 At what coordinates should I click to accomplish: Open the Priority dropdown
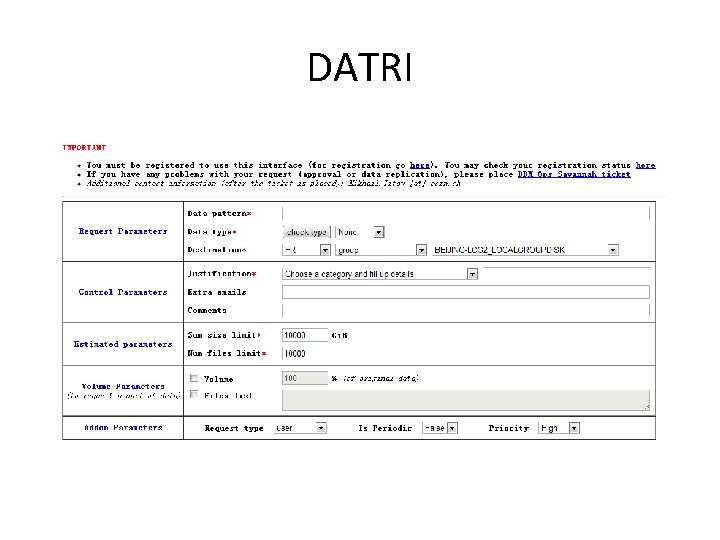(559, 428)
